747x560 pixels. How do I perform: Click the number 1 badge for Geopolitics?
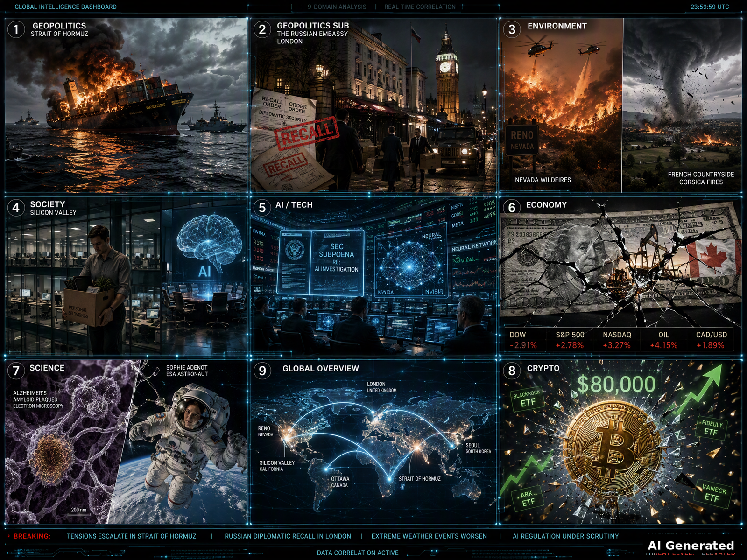pos(16,29)
